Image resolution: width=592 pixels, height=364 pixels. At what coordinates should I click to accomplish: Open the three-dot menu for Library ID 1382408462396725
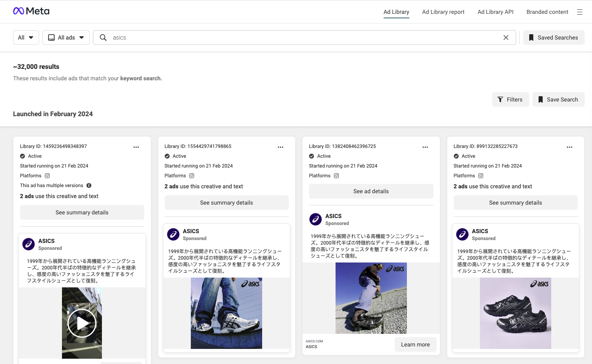click(x=425, y=147)
